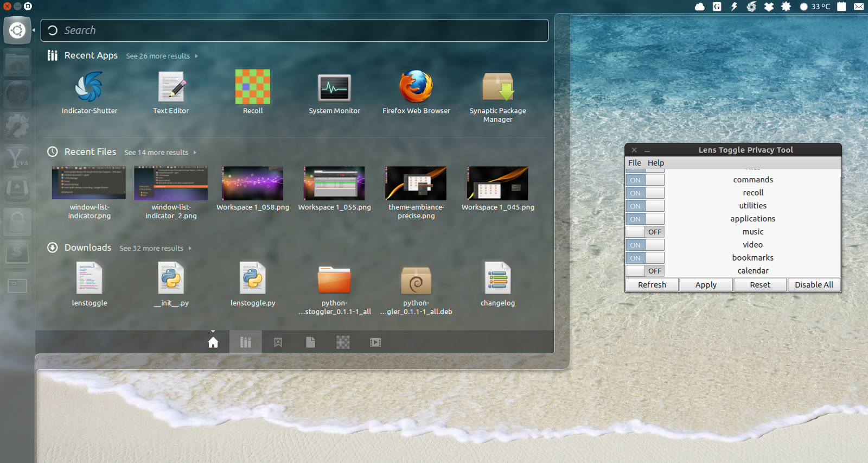Open the window-list-indicator.png thumbnail
The height and width of the screenshot is (463, 868).
click(x=89, y=183)
